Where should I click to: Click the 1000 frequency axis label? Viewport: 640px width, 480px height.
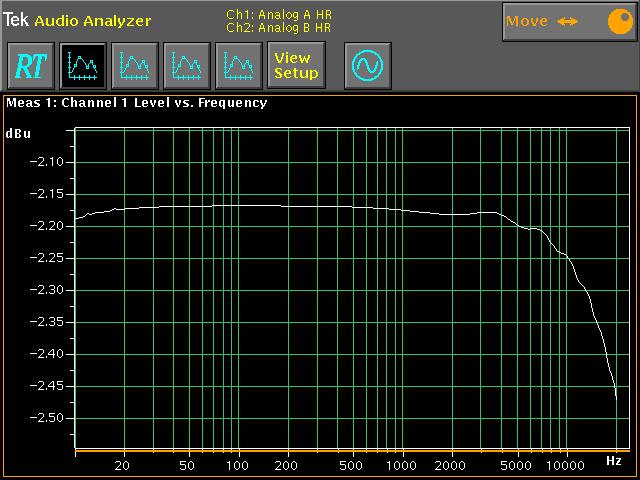pos(402,466)
